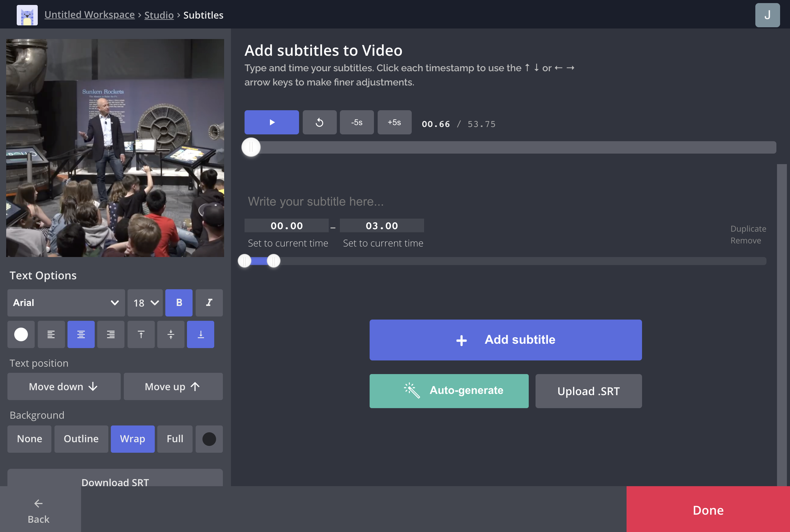Open the background color swatch dropdown
Image resolution: width=790 pixels, height=532 pixels.
point(209,439)
